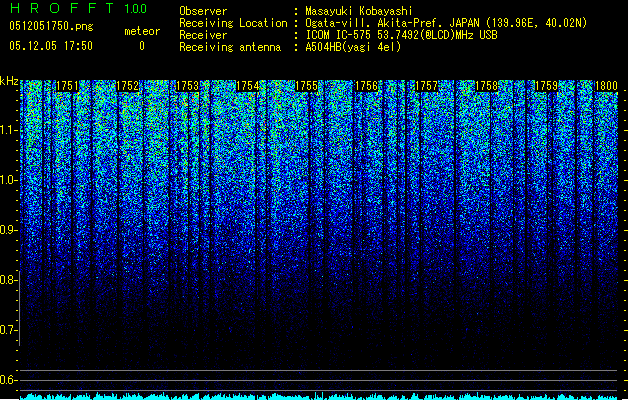This screenshot has width=629, height=400.
Task: Click the Receiving Location field label
Action: (x=233, y=23)
